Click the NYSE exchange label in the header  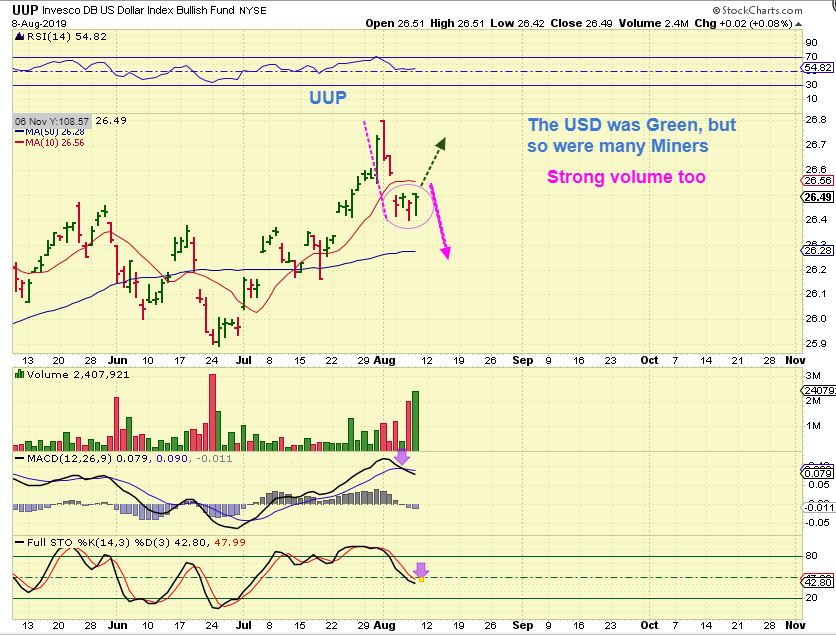click(253, 10)
